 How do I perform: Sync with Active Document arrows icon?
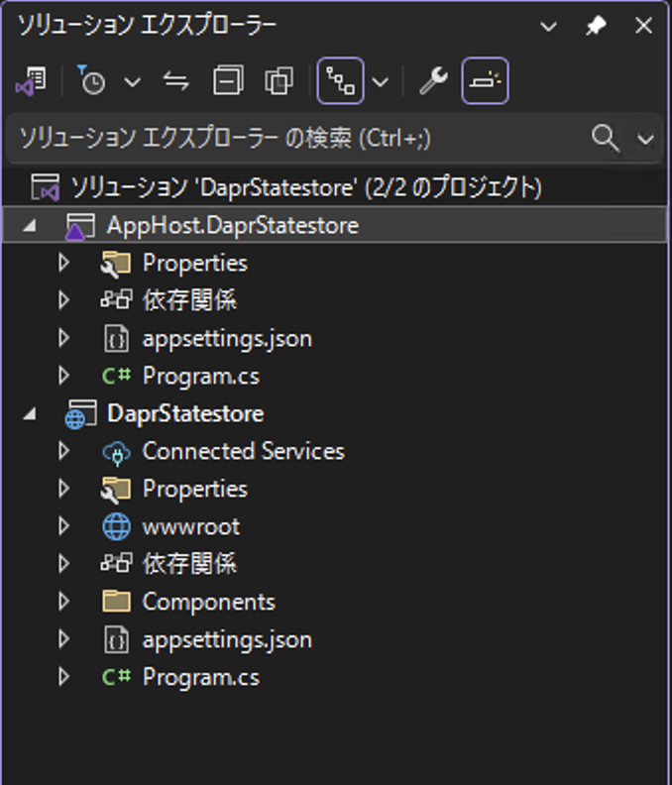176,80
